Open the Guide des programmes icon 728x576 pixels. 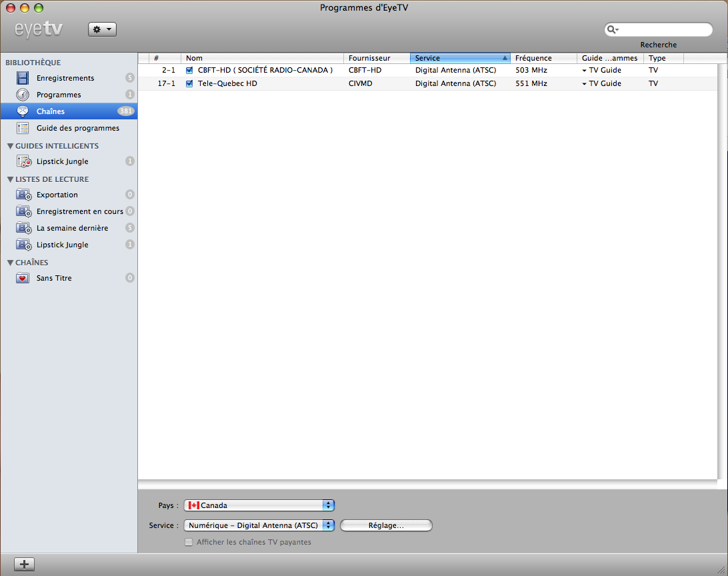pos(22,128)
